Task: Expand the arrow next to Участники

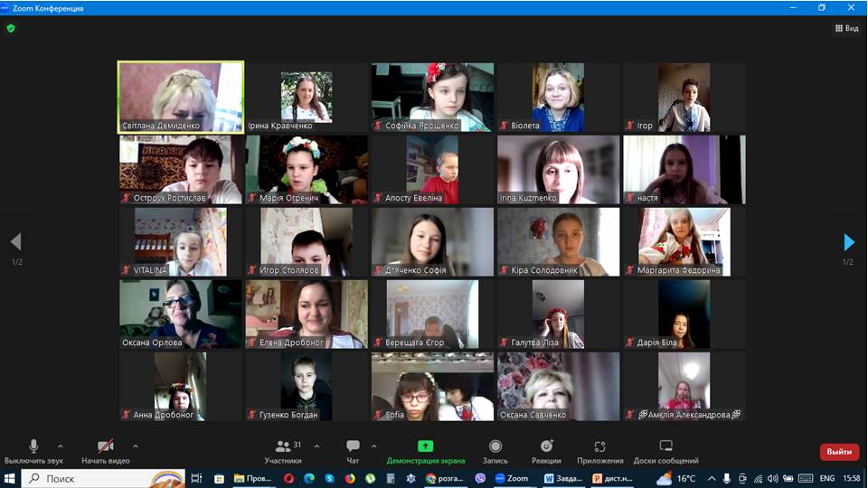Action: coord(316,446)
